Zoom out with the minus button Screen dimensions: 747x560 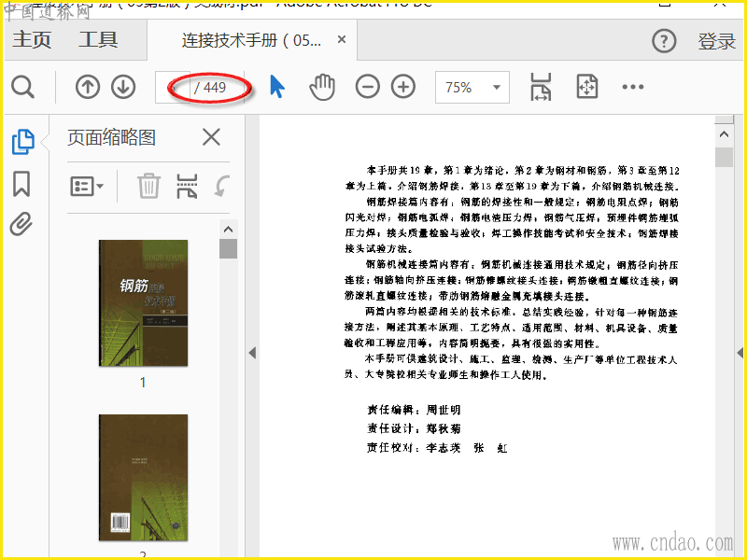367,87
